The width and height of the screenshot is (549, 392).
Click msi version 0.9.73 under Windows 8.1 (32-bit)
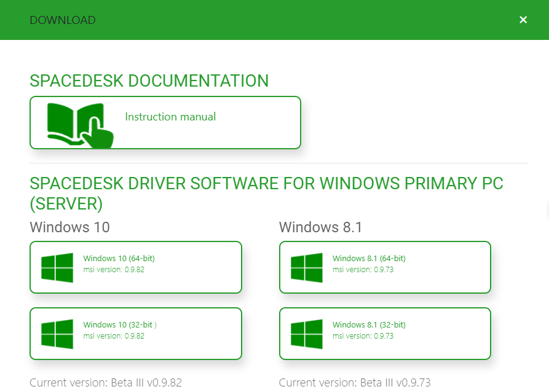pos(363,336)
